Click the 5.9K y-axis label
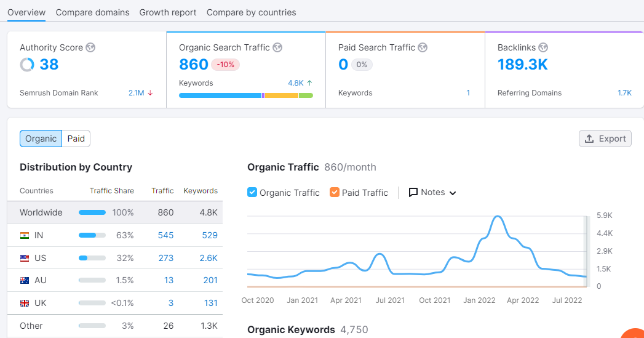The image size is (644, 338). pos(604,215)
